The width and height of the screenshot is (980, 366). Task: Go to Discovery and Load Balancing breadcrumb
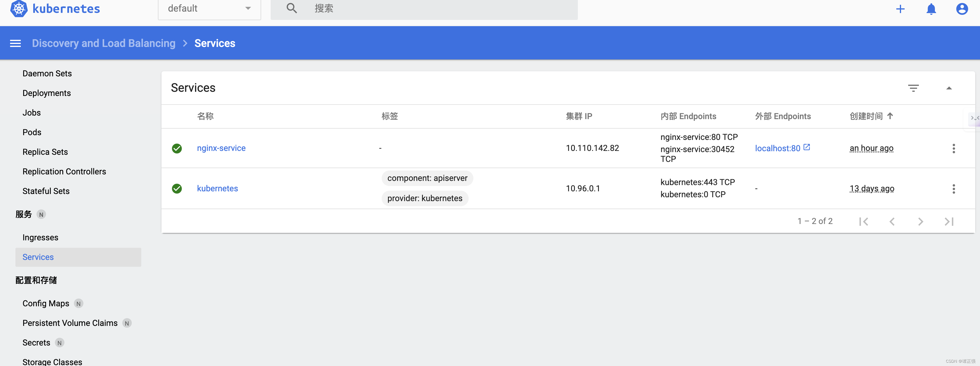coord(104,43)
